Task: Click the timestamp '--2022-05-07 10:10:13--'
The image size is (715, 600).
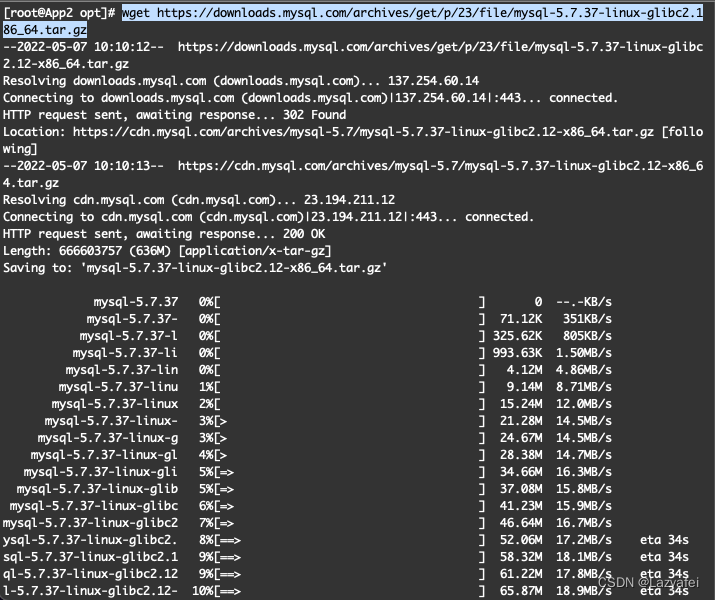Action: 83,166
